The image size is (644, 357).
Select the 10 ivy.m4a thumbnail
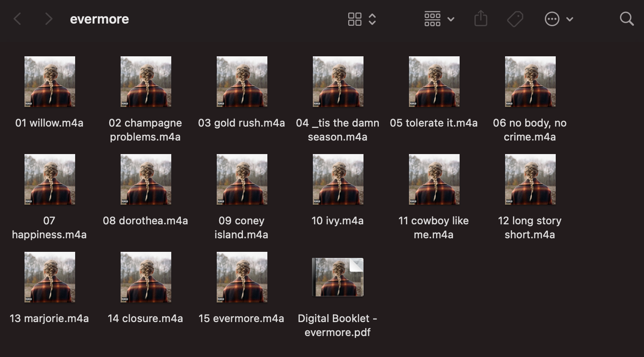338,179
